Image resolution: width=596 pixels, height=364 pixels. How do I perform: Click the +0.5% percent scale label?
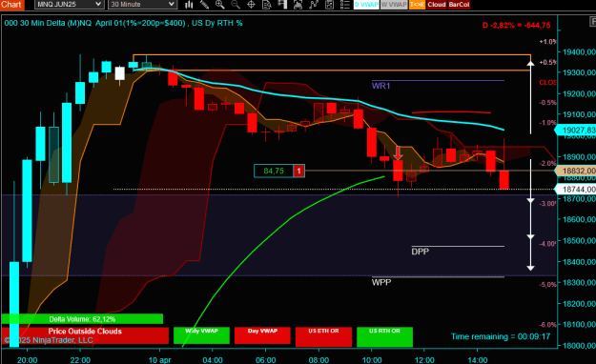coord(547,62)
